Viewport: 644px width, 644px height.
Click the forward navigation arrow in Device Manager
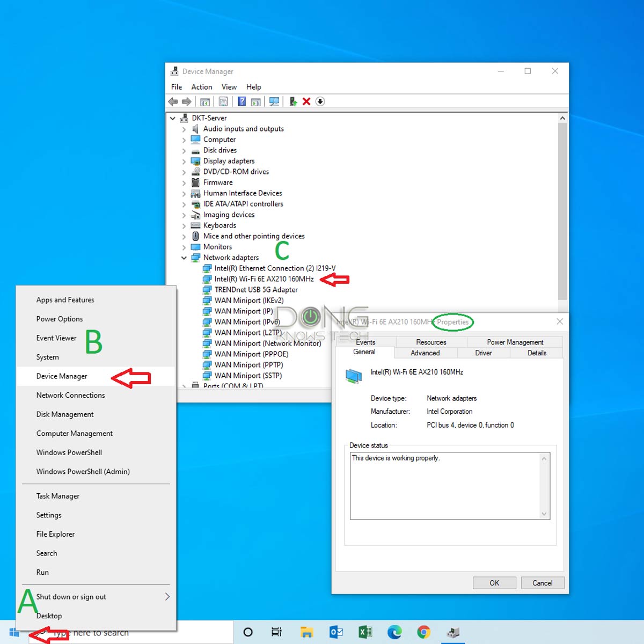186,101
